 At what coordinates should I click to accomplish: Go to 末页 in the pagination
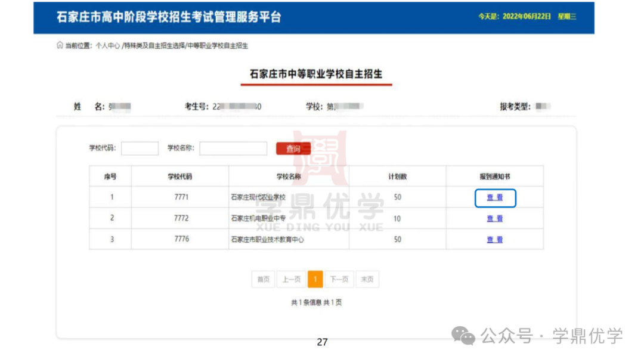tap(367, 280)
